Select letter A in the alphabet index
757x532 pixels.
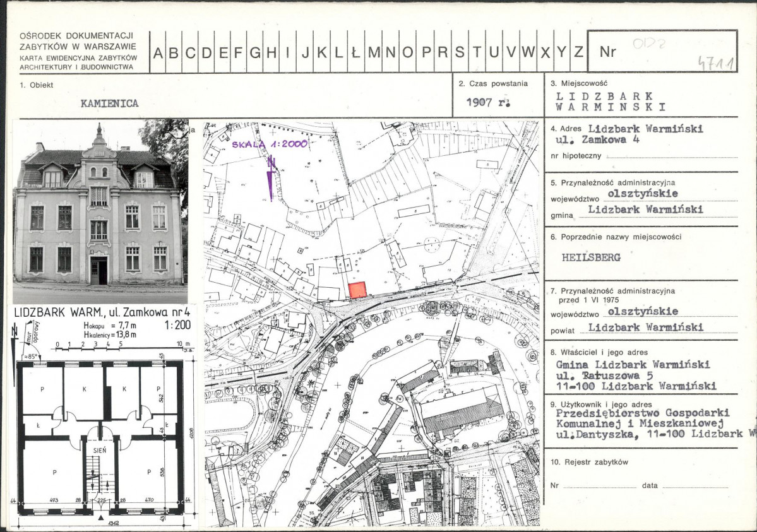158,53
